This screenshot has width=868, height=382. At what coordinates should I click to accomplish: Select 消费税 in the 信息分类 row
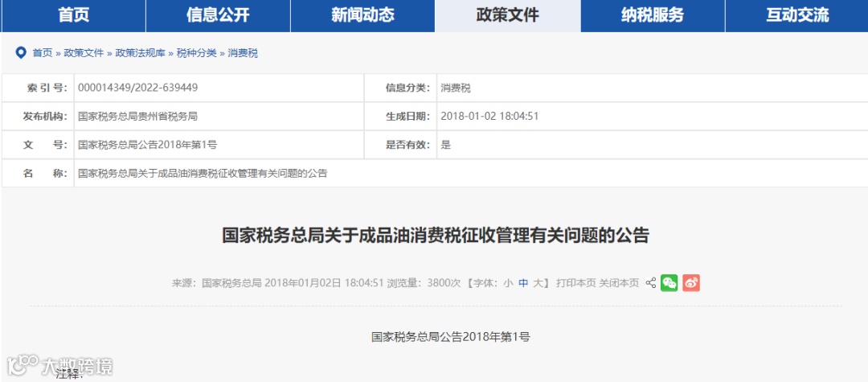[x=456, y=88]
